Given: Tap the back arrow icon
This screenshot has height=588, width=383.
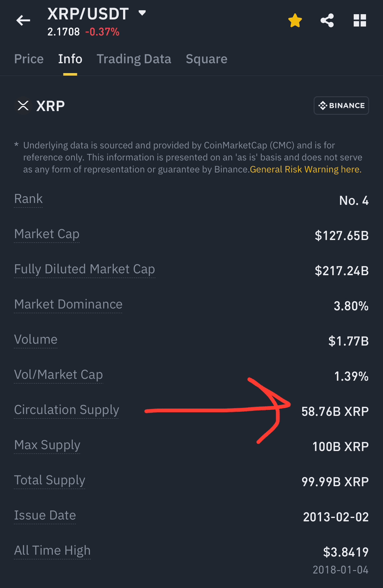Looking at the screenshot, I should click(23, 20).
